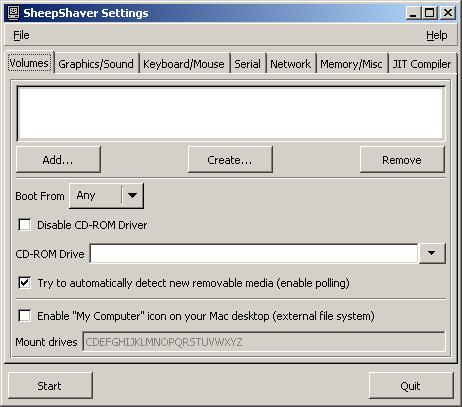Maximize the SheepShaver Settings window
462x407 pixels.
(x=430, y=13)
